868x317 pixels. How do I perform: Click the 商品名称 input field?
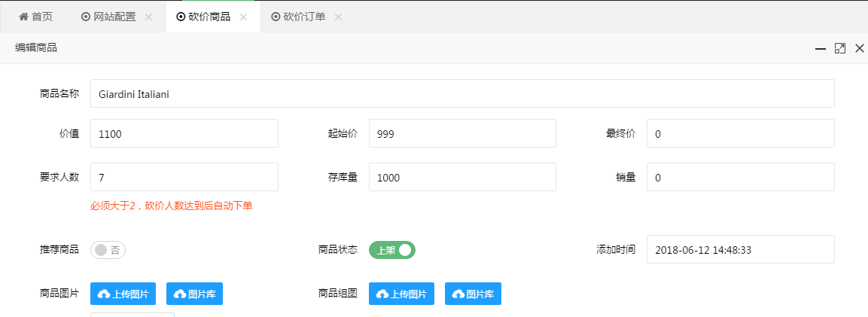(461, 94)
